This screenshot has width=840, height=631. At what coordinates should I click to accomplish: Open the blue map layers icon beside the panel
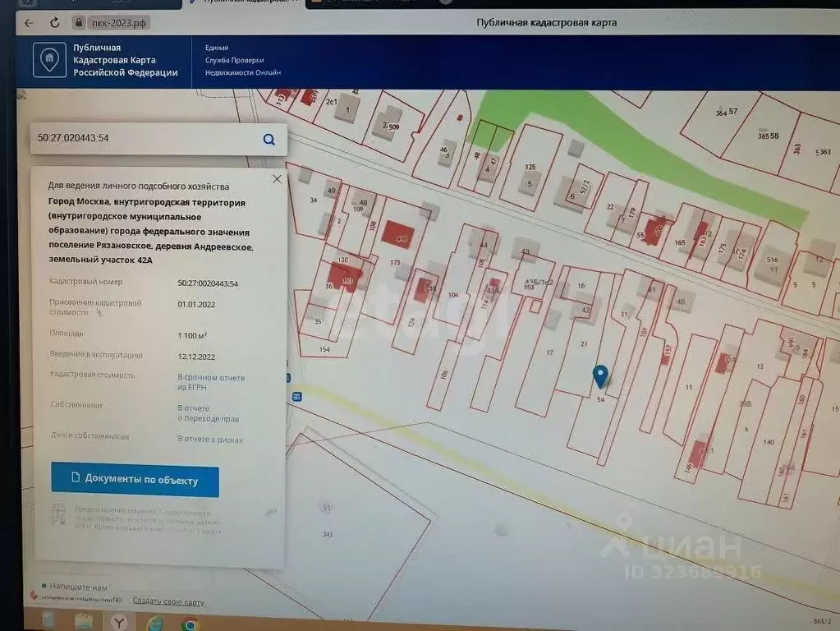(x=288, y=376)
